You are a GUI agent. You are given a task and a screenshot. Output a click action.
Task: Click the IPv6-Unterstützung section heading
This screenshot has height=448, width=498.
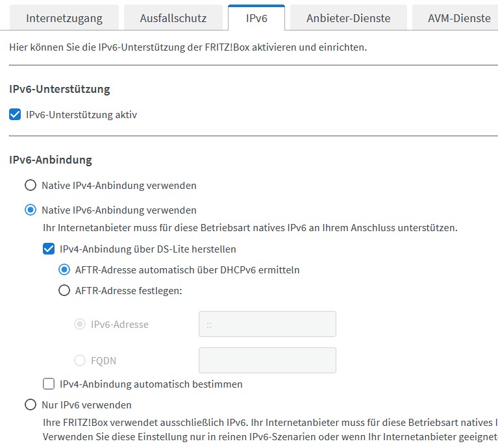[x=60, y=89]
